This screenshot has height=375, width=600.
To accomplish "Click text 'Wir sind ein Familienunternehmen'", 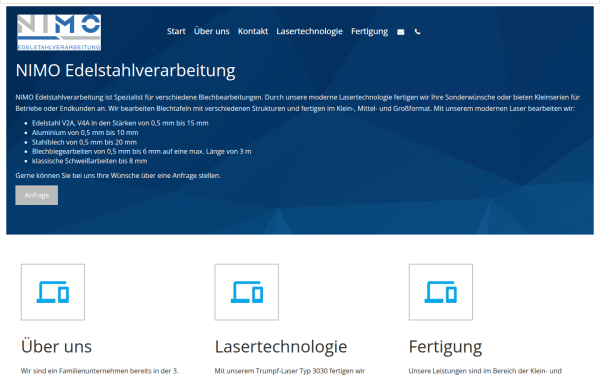I will tap(99, 371).
